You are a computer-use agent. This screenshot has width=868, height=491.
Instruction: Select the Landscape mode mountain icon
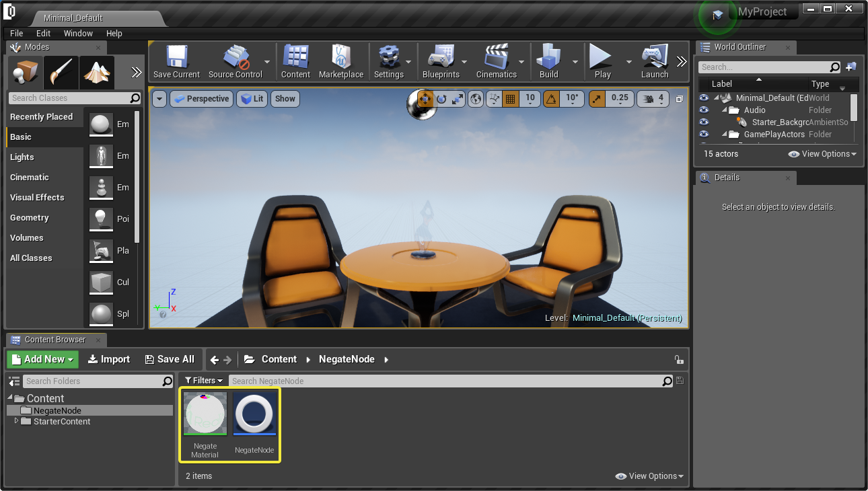pos(96,73)
